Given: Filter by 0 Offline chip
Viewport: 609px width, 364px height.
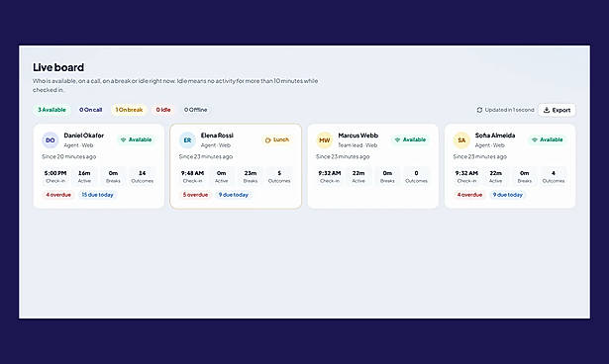Looking at the screenshot, I should tap(195, 110).
